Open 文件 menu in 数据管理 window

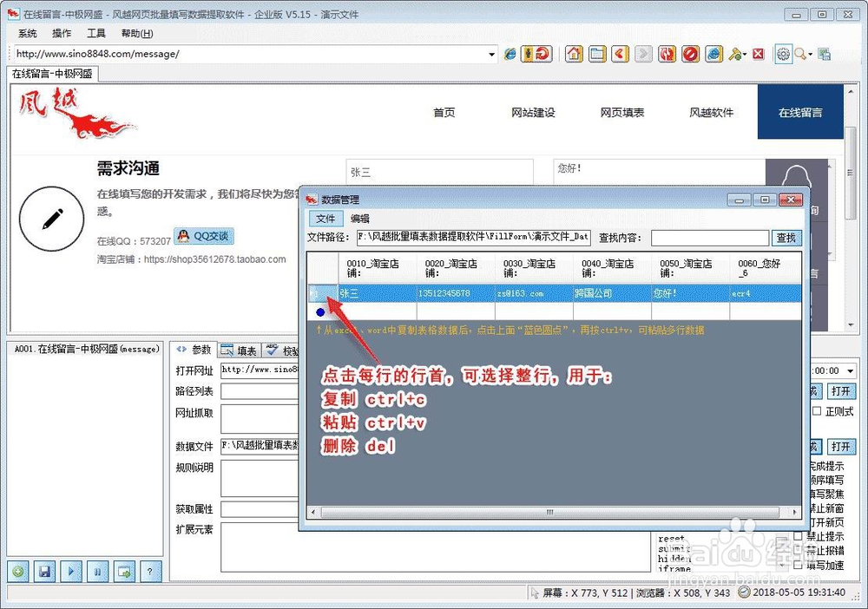(x=325, y=219)
